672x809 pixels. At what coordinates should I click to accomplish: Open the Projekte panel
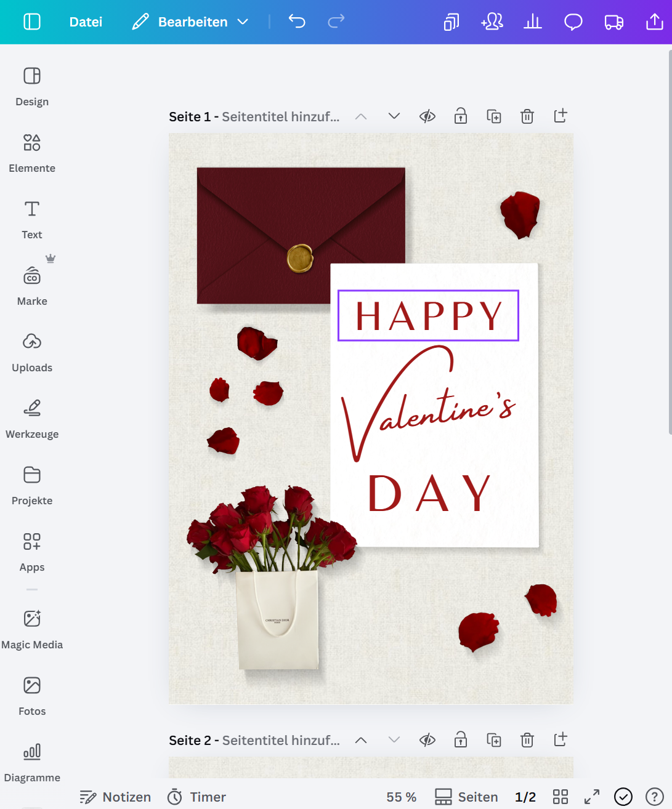[x=32, y=486]
